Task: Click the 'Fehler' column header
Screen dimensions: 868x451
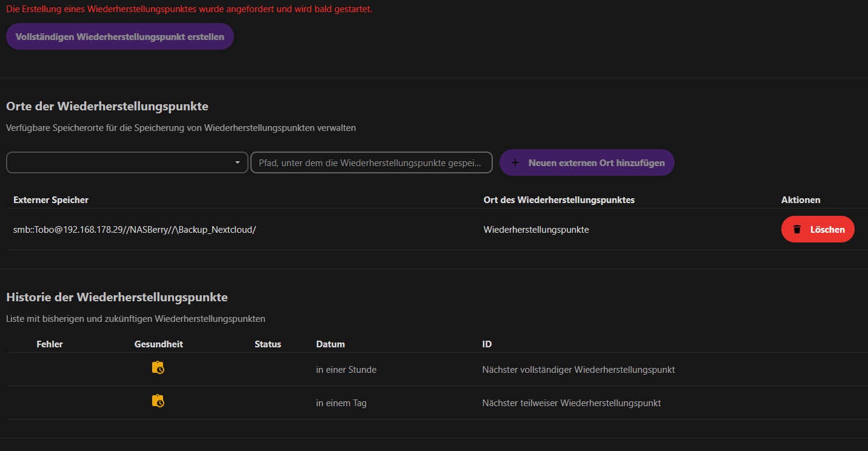Action: tap(50, 344)
